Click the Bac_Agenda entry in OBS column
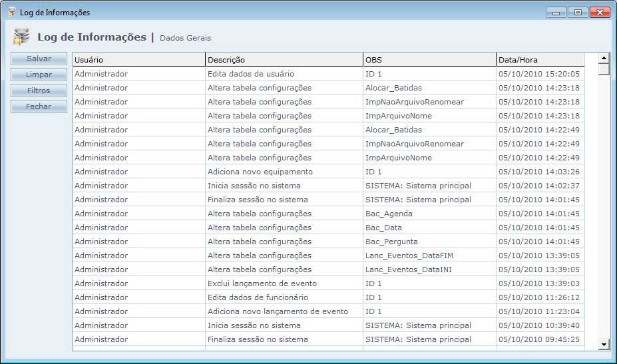The width and height of the screenshot is (617, 364). (x=389, y=214)
